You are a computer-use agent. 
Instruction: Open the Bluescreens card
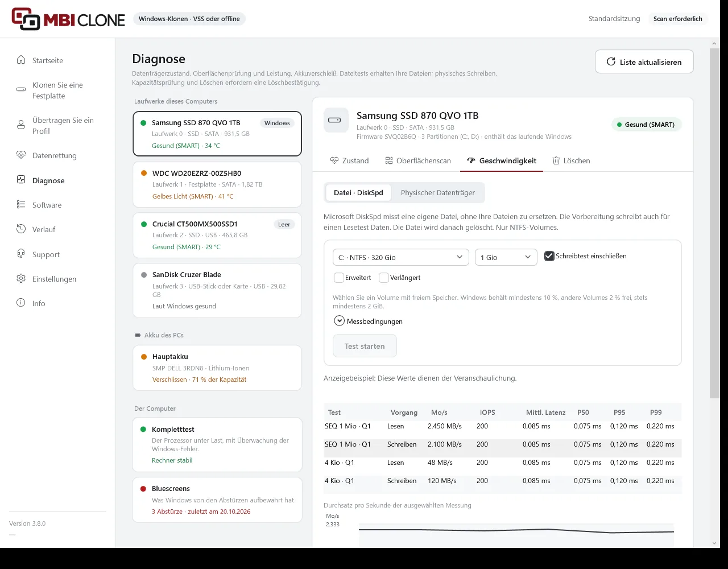[217, 500]
